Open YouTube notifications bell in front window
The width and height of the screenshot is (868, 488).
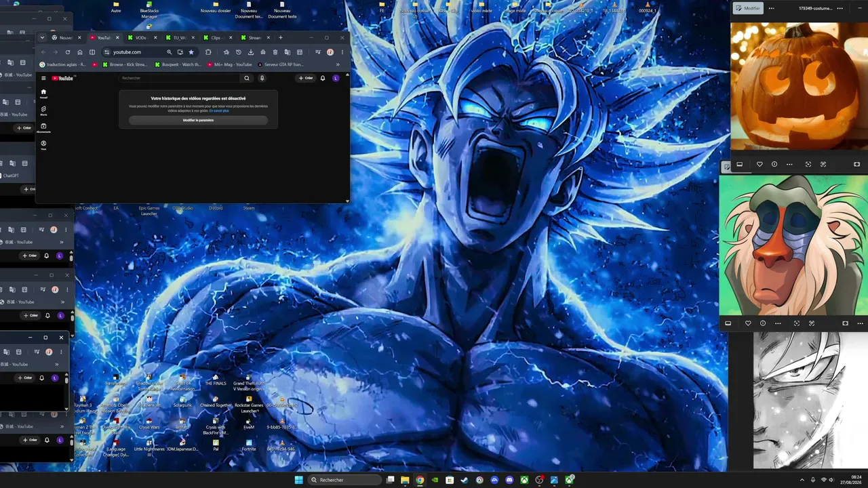(323, 78)
